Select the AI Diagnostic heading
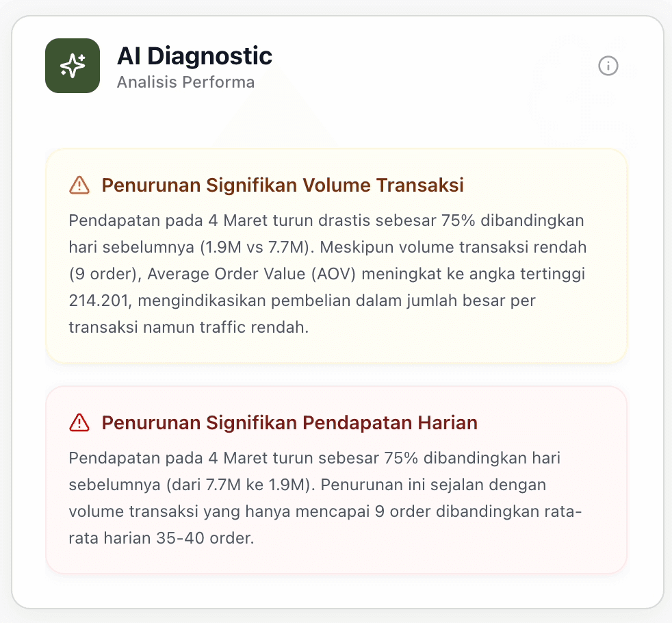The image size is (672, 623). click(x=194, y=55)
